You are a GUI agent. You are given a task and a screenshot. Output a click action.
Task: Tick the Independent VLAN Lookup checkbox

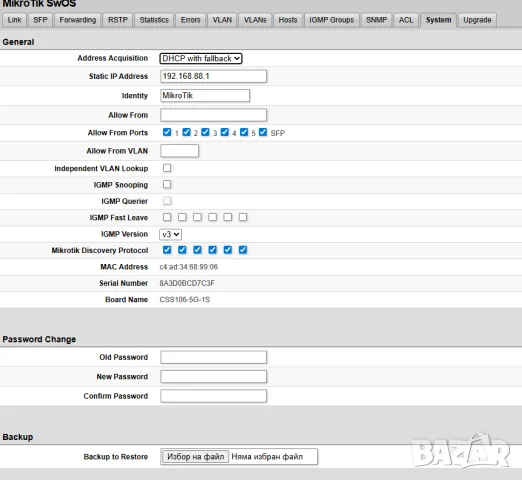[167, 168]
